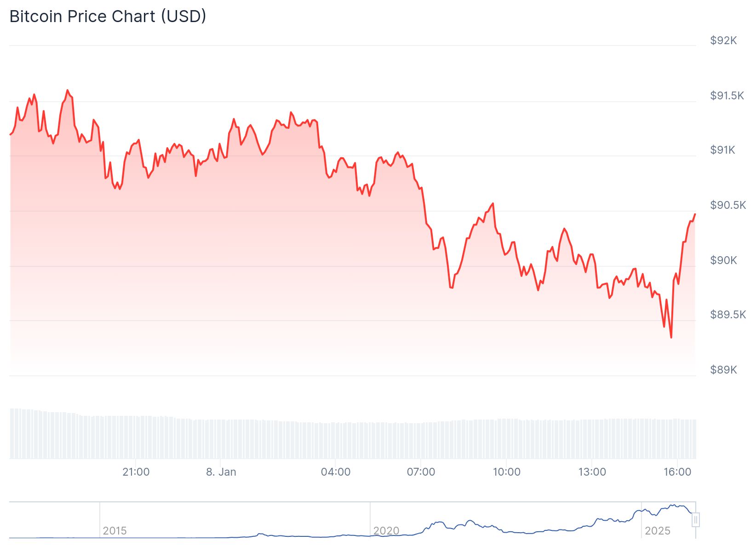This screenshot has width=756, height=552.
Task: Jump to 2015 in the navigator timeline
Action: [115, 531]
